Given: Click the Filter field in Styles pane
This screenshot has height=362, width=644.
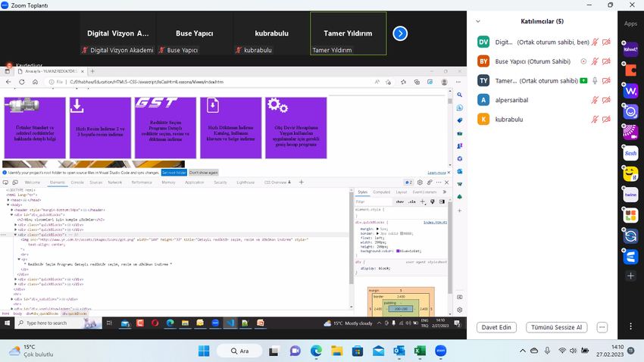Looking at the screenshot, I should tap(373, 201).
